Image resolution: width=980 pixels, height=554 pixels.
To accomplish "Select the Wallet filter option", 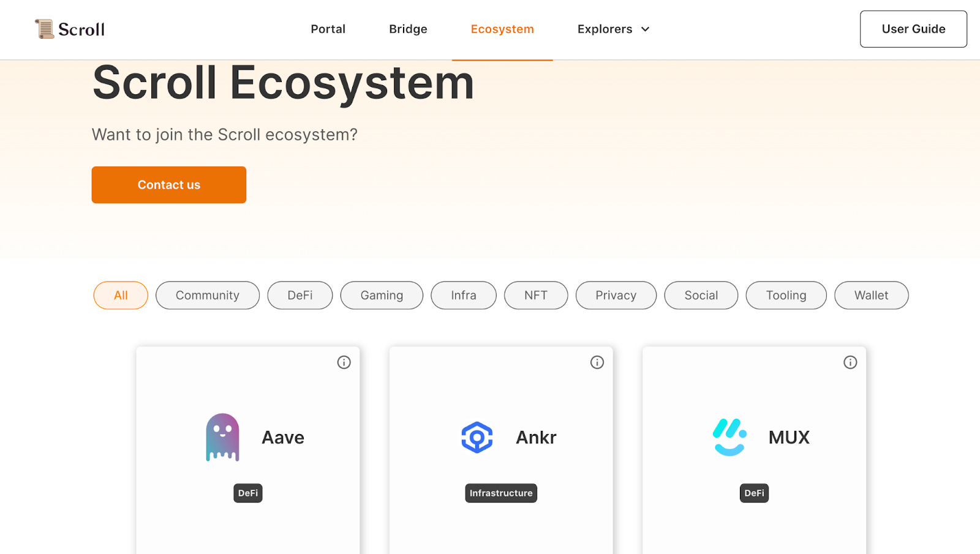I will (x=871, y=295).
